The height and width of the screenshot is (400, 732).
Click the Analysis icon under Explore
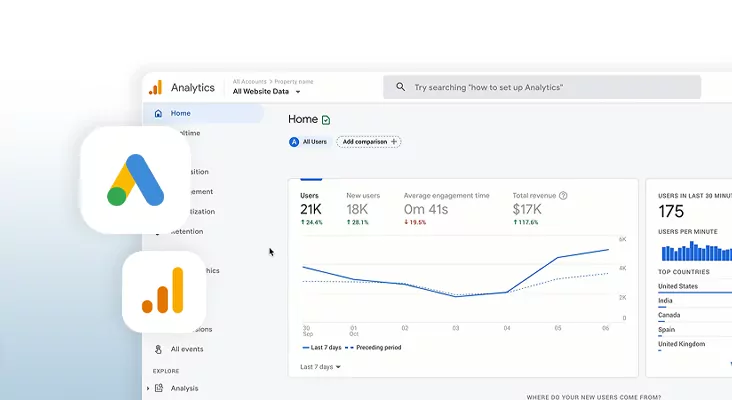click(159, 388)
